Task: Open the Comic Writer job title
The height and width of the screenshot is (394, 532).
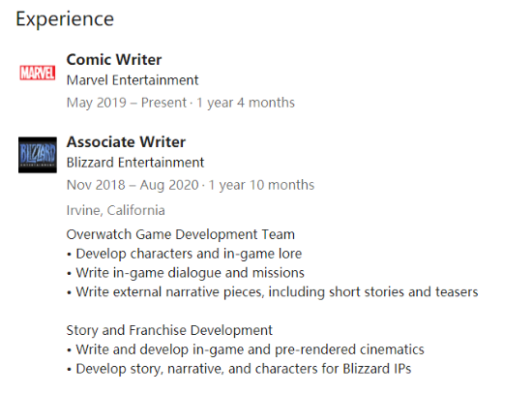Action: coord(114,60)
